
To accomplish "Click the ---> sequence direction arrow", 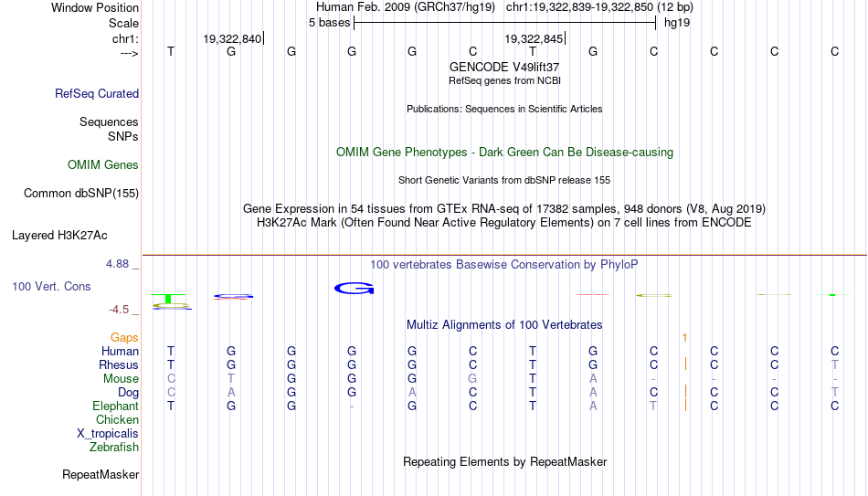I will (x=130, y=53).
